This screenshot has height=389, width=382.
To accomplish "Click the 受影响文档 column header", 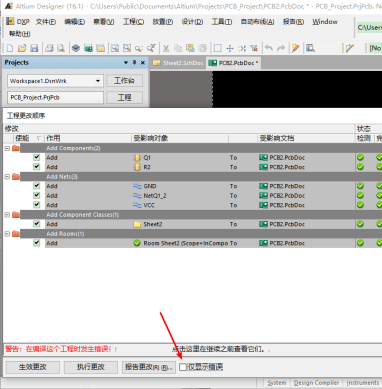I will [x=307, y=138].
